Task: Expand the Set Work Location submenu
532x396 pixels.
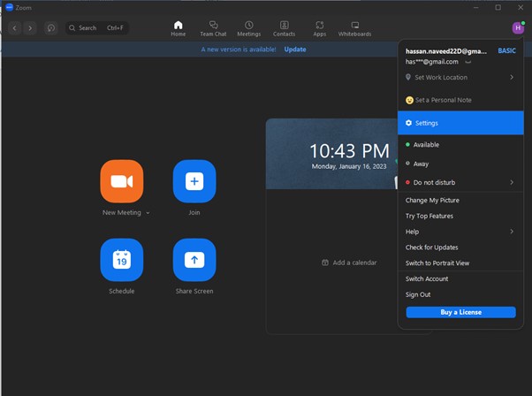Action: click(512, 78)
